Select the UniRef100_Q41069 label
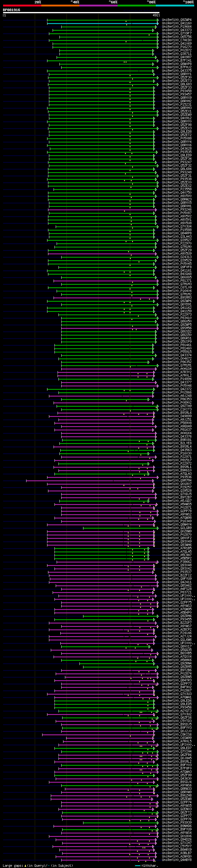Screen dimensions: 197x868 click(177, 43)
